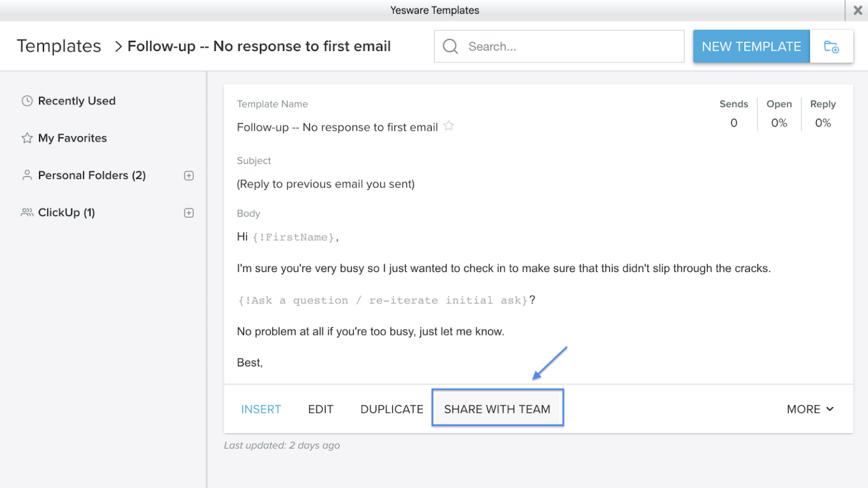Screen dimensions: 868x488
Task: Click INSERT to insert the template
Action: point(261,409)
